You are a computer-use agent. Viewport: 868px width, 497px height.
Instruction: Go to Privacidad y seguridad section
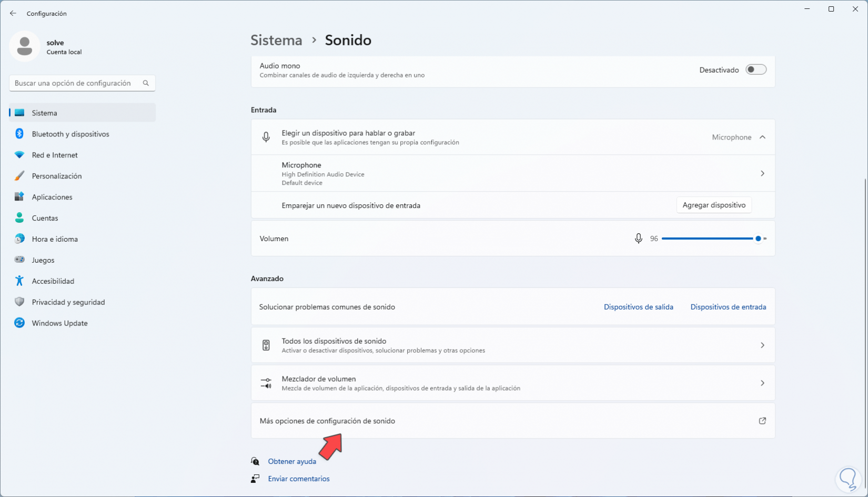68,302
